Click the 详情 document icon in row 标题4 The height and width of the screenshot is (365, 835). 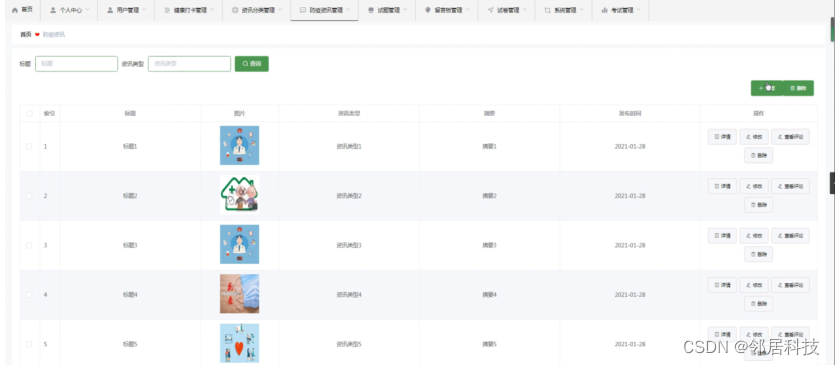pos(716,285)
